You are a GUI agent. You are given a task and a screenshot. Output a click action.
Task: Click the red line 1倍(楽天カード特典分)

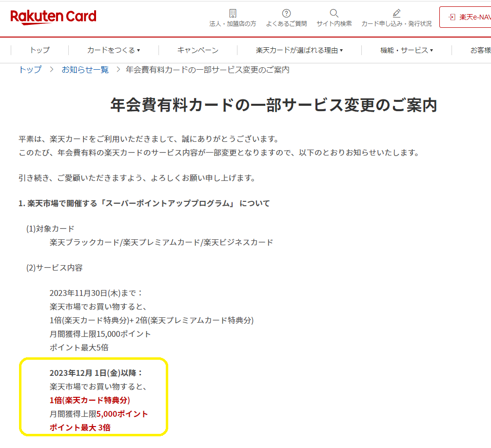pyautogui.click(x=90, y=400)
